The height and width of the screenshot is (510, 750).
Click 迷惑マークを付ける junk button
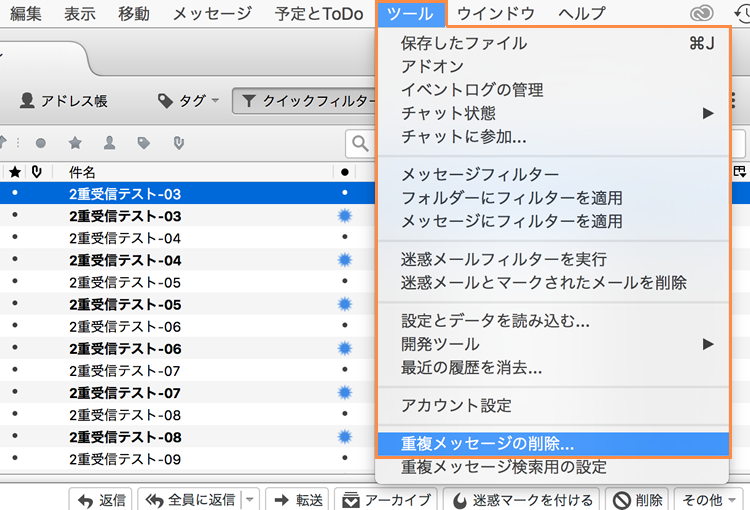[x=522, y=500]
